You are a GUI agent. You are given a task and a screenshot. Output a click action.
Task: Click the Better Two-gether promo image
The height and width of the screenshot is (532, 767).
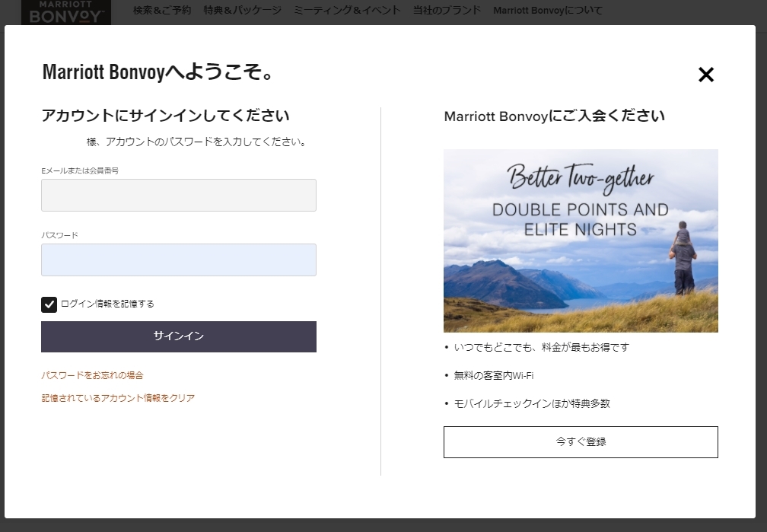pos(581,241)
